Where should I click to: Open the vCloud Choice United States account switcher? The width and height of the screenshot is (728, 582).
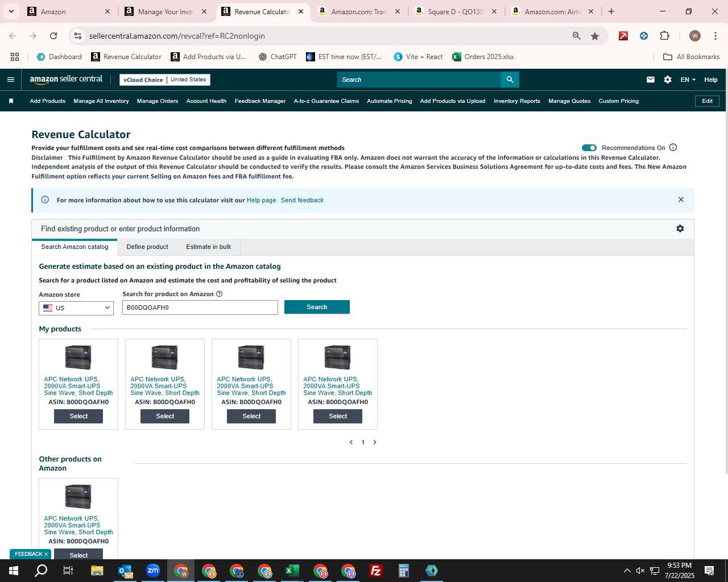pyautogui.click(x=165, y=80)
